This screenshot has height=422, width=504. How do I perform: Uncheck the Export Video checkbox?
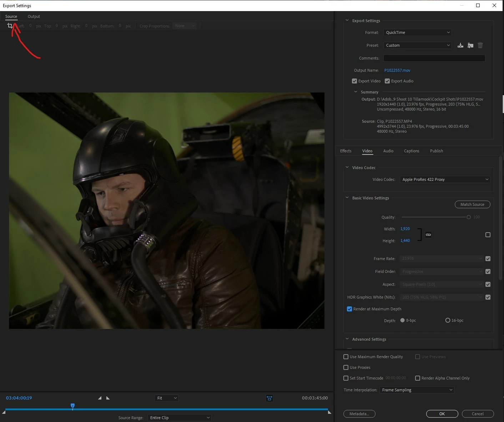tap(354, 81)
